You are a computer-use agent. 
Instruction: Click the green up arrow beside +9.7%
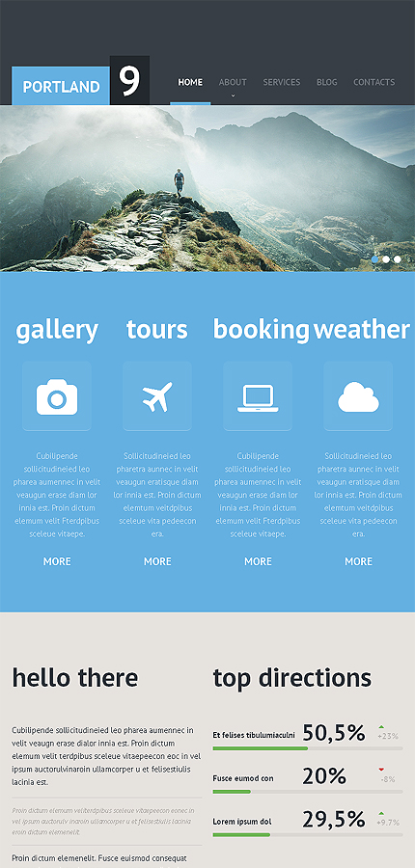(381, 813)
